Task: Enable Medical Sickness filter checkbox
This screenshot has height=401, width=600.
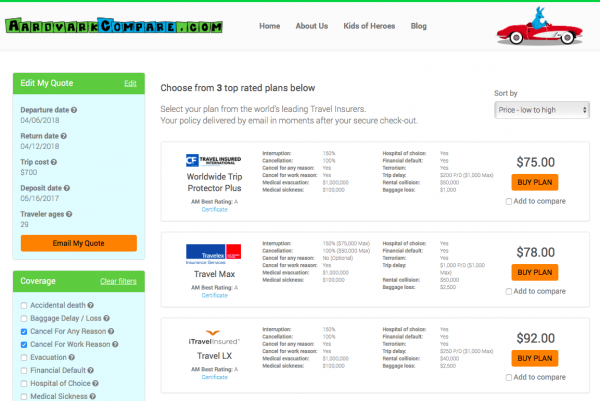Action: coord(24,396)
